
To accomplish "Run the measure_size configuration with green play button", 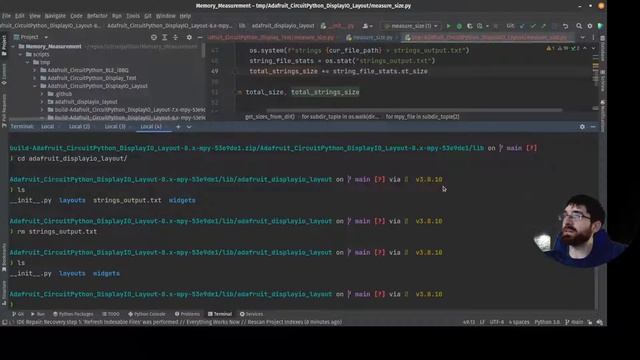I will 448,26.
